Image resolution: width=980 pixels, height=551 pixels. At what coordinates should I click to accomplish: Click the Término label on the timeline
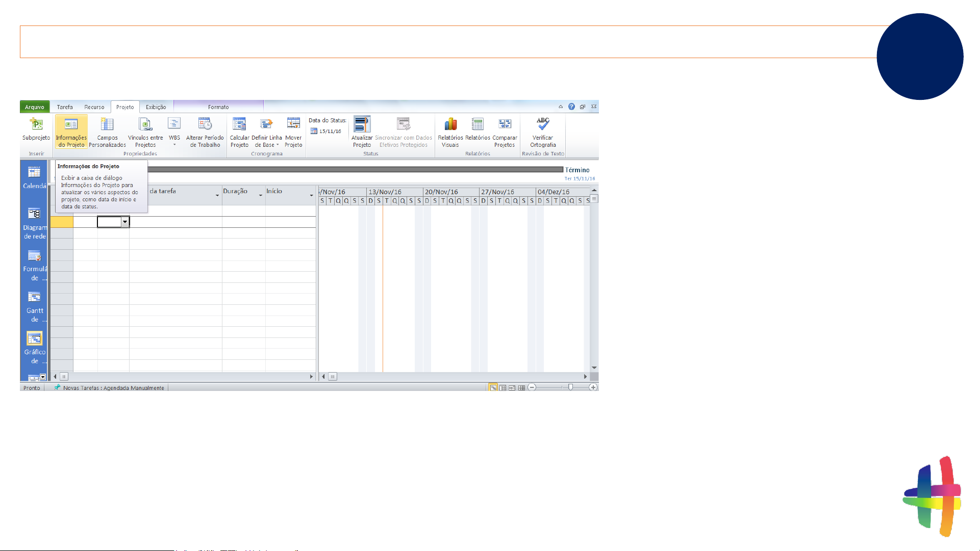point(577,170)
